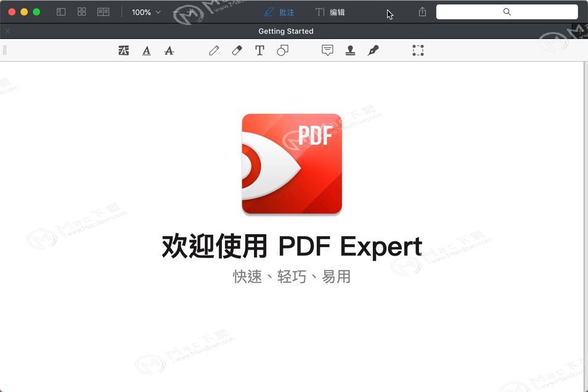Click the 快速、轻巧、易用 subtitle text
The width and height of the screenshot is (588, 392).
pyautogui.click(x=292, y=277)
